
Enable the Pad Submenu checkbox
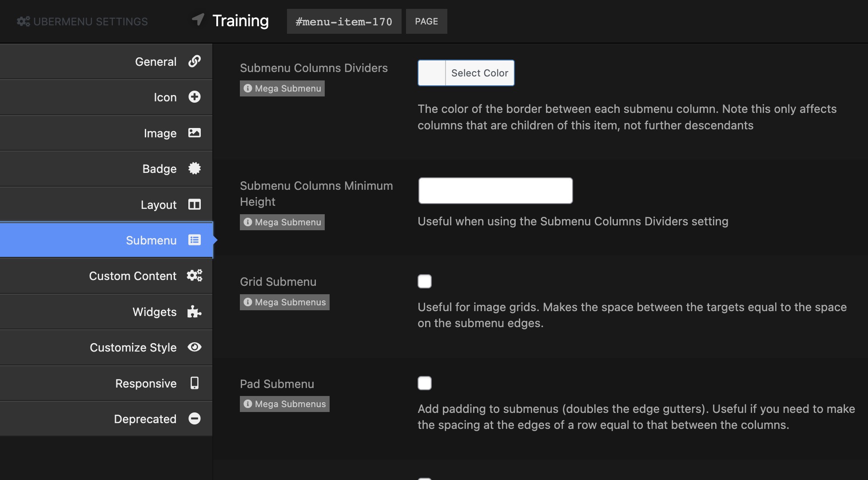pyautogui.click(x=424, y=383)
